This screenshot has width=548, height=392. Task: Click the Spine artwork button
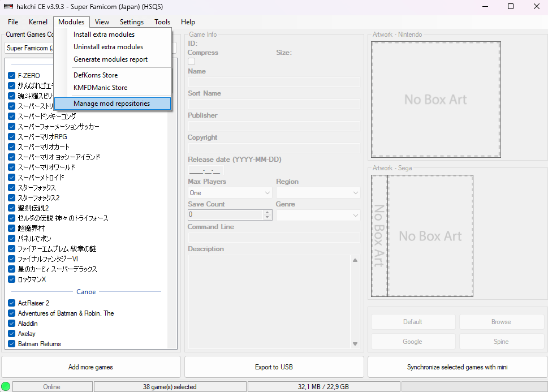pos(501,342)
